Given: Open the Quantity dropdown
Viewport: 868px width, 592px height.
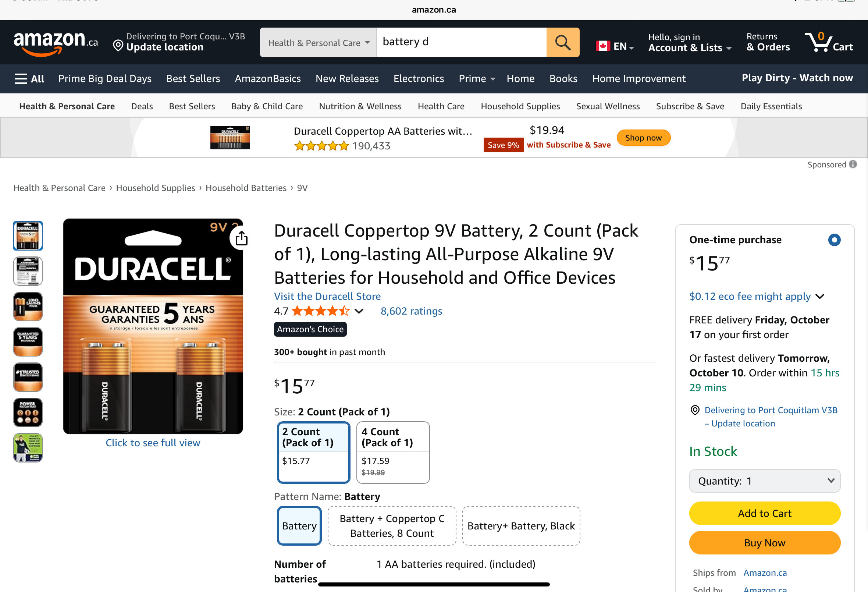Looking at the screenshot, I should pyautogui.click(x=765, y=481).
